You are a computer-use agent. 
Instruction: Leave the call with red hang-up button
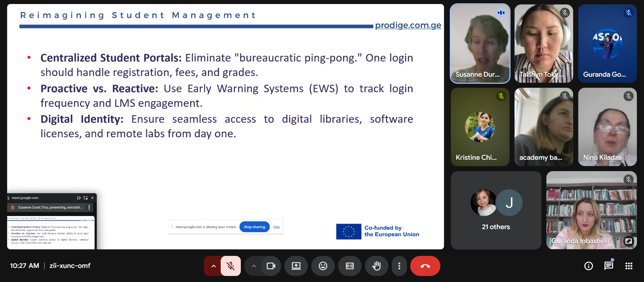[x=425, y=266]
